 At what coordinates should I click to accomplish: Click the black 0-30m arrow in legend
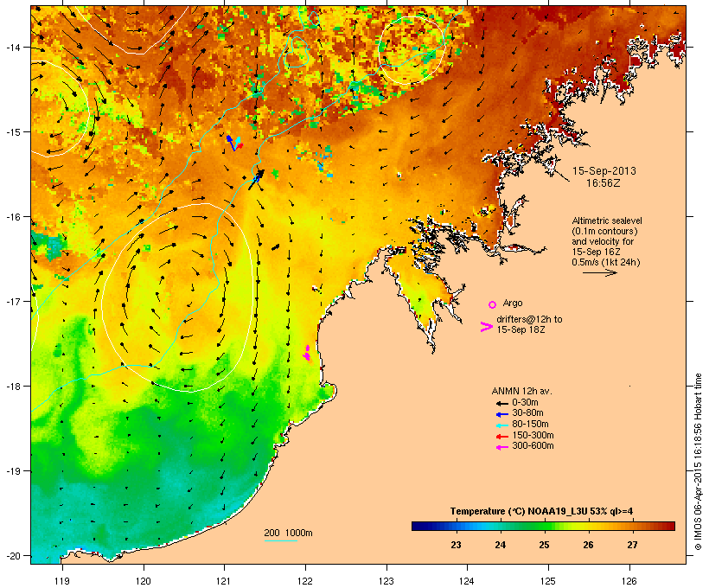click(x=501, y=404)
